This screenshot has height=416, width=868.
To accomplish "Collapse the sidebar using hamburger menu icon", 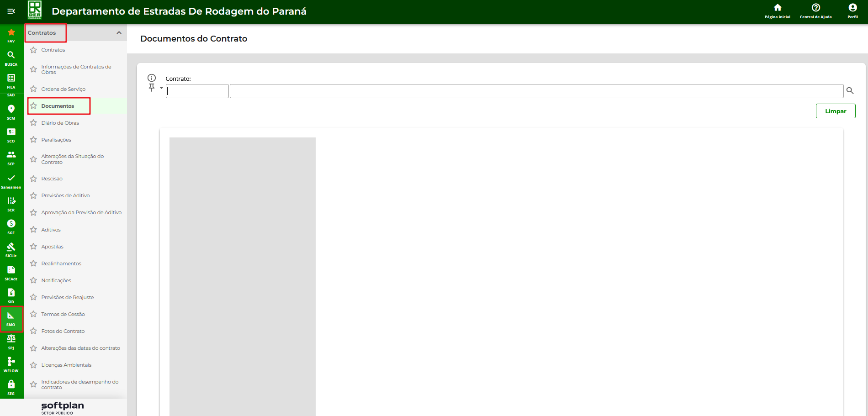I will pyautogui.click(x=11, y=11).
